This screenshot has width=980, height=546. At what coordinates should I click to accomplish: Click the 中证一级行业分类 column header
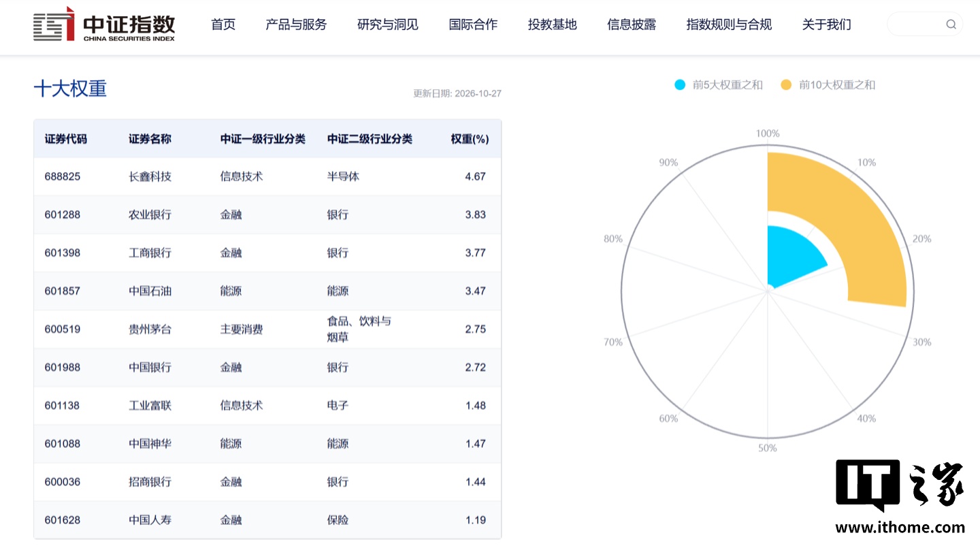pos(263,139)
